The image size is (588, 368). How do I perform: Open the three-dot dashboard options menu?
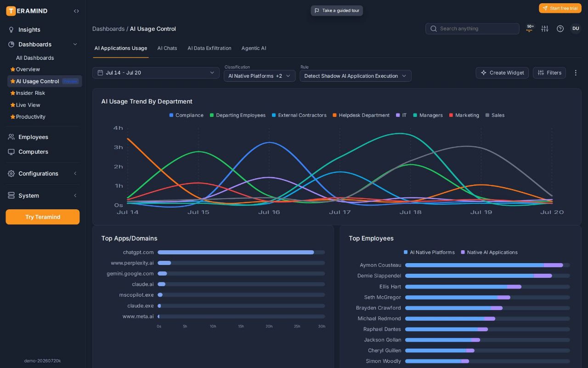pyautogui.click(x=576, y=73)
